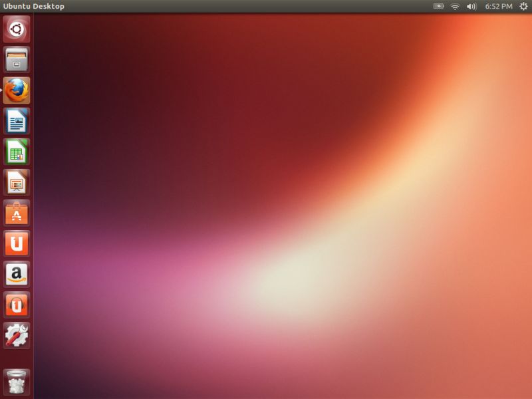
Task: Open LibreOffice Impress
Action: [x=16, y=182]
